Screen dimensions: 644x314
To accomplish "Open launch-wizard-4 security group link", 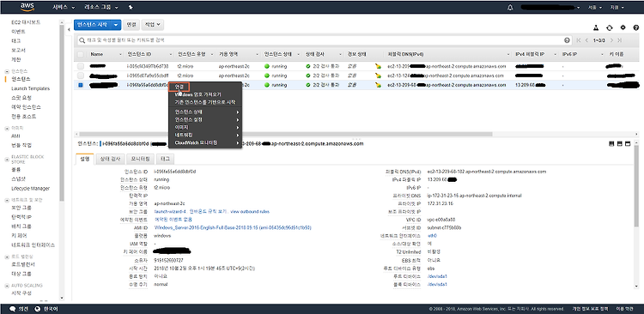I will click(170, 211).
